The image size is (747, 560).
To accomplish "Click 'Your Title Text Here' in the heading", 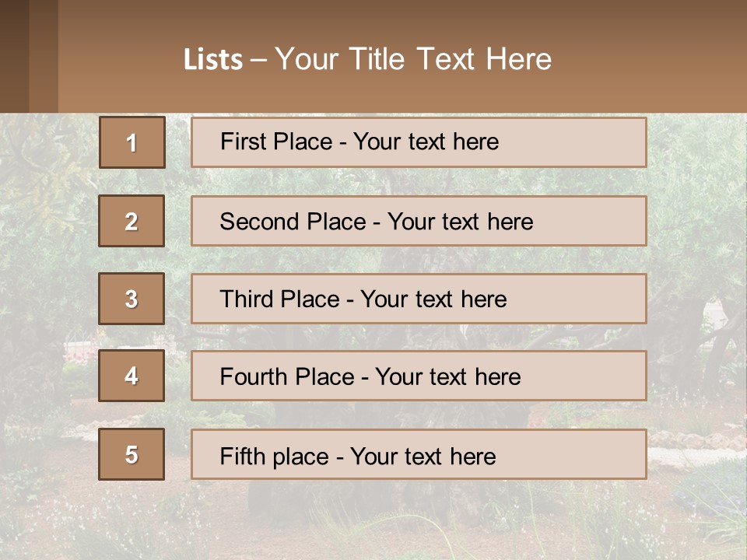I will (412, 60).
